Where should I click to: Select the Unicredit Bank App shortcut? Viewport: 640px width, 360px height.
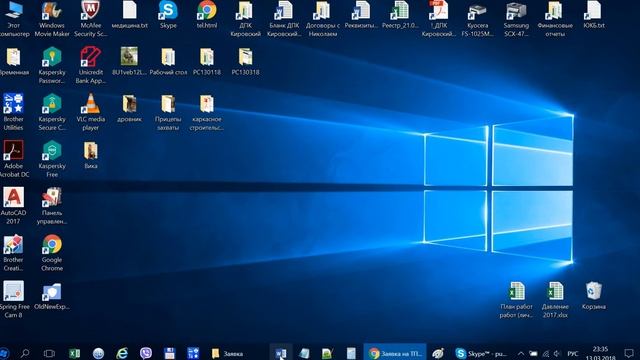tap(91, 66)
